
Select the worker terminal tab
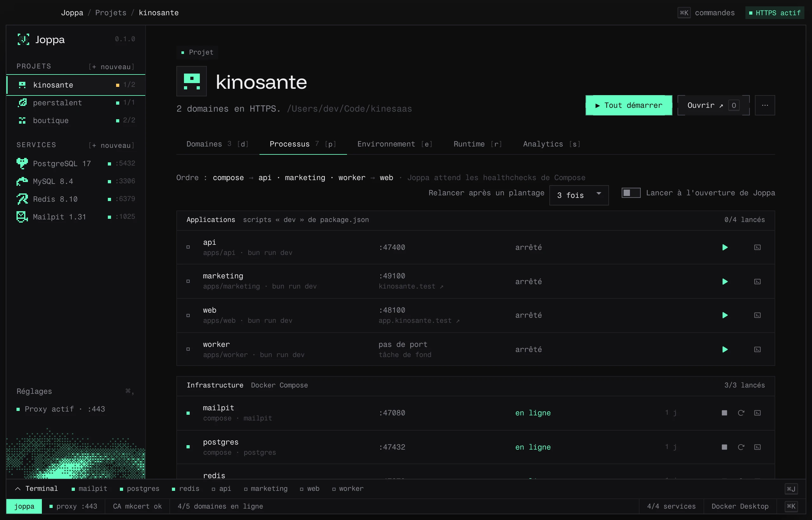point(348,489)
